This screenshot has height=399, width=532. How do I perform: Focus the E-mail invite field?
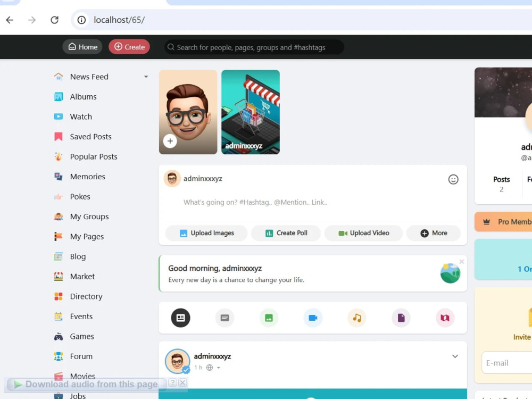click(x=507, y=363)
